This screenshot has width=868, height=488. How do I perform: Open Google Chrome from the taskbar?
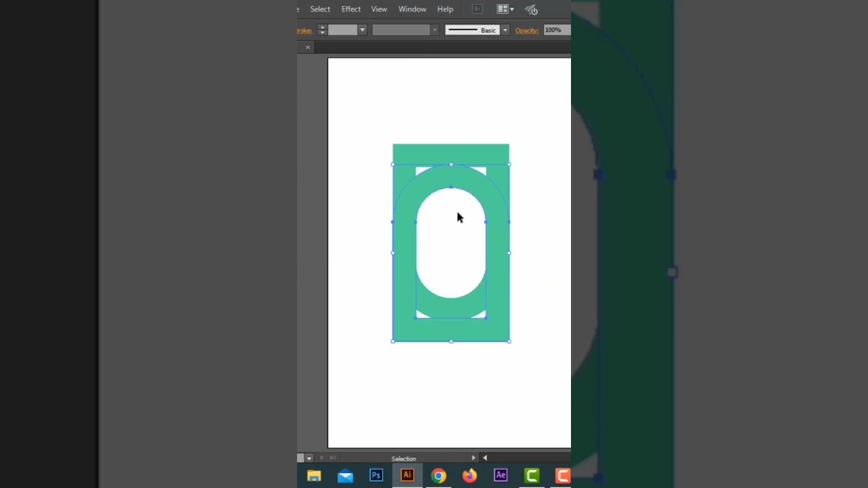pyautogui.click(x=439, y=476)
